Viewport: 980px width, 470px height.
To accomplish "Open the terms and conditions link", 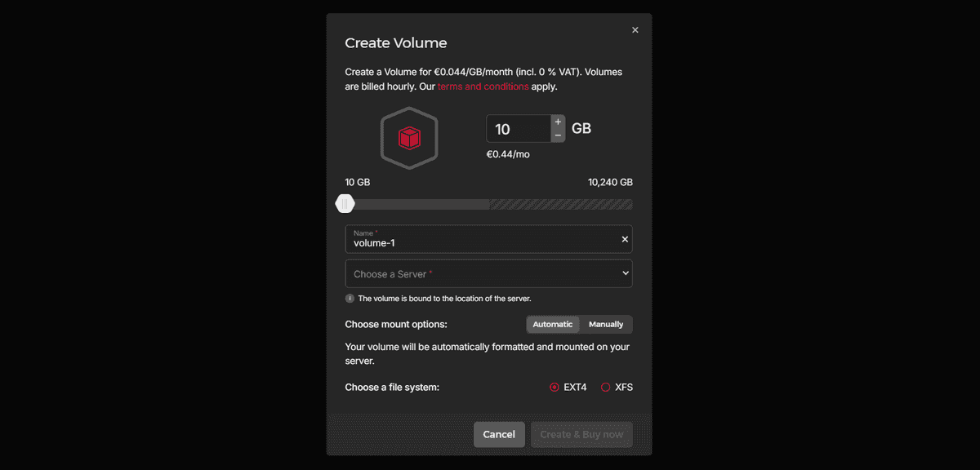I will [483, 86].
